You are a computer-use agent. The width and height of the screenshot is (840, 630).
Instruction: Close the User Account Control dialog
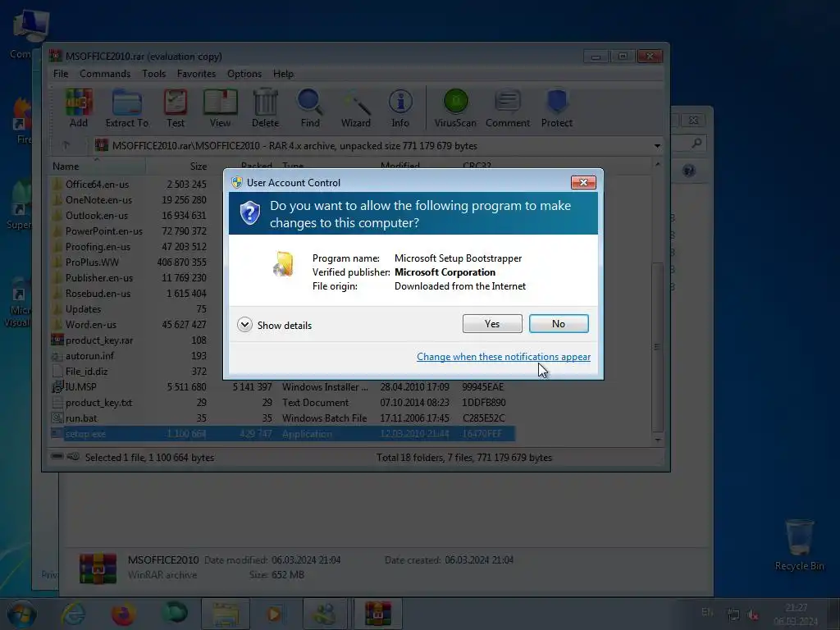[x=583, y=183]
